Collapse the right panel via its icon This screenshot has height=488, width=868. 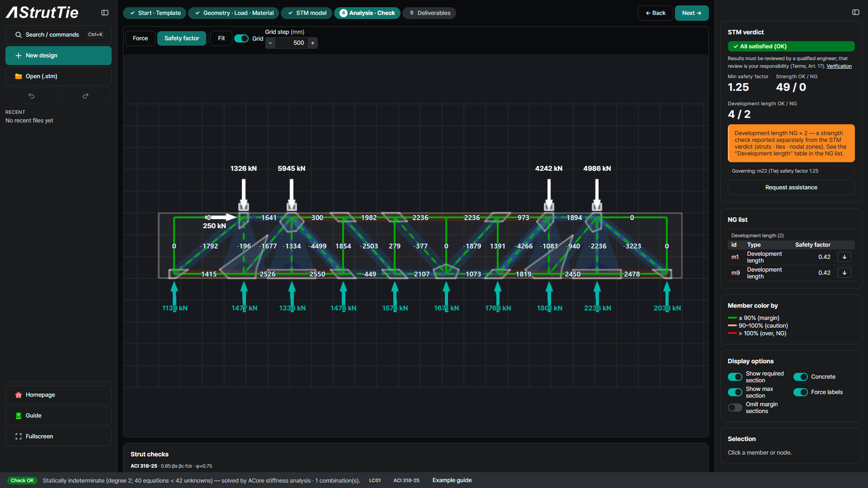point(856,12)
